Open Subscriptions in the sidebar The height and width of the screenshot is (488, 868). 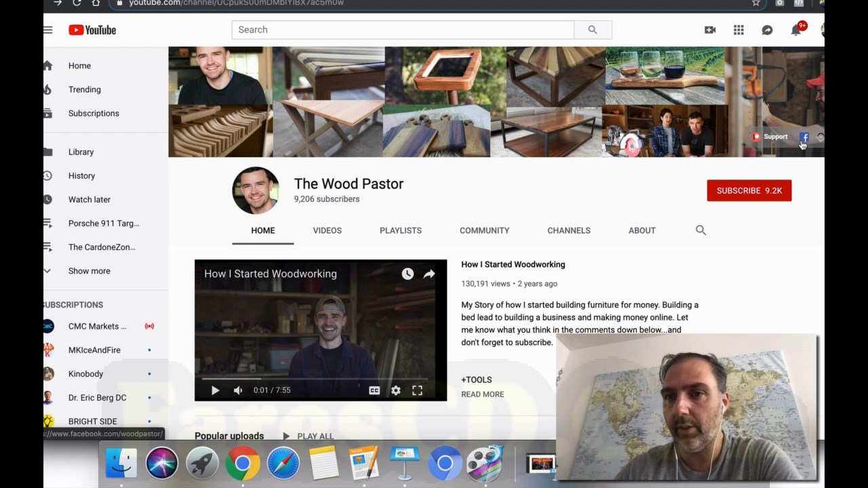coord(94,113)
